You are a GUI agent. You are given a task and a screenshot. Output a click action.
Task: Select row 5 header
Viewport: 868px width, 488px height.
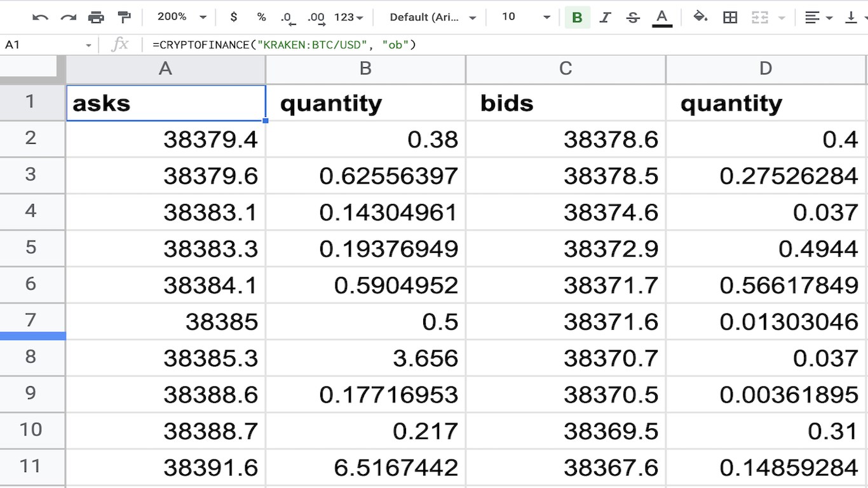click(31, 247)
